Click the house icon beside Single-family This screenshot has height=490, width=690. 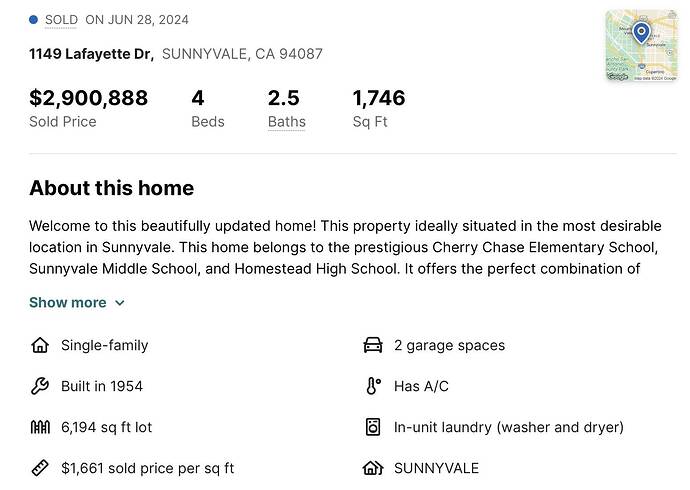[x=40, y=345]
